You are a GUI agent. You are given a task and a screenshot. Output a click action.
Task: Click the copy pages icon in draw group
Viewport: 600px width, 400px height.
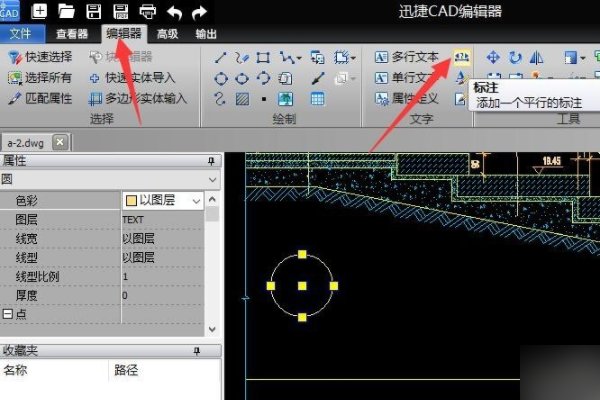coord(285,78)
